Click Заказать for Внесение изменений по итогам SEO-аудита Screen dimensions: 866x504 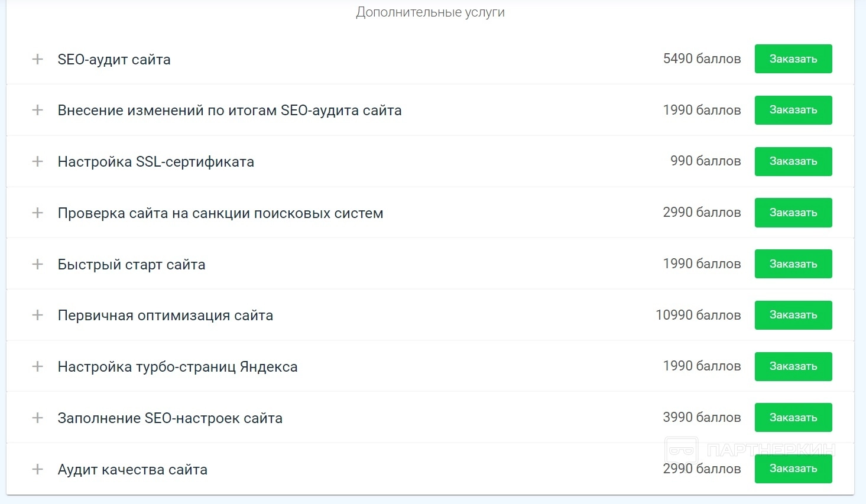point(793,110)
